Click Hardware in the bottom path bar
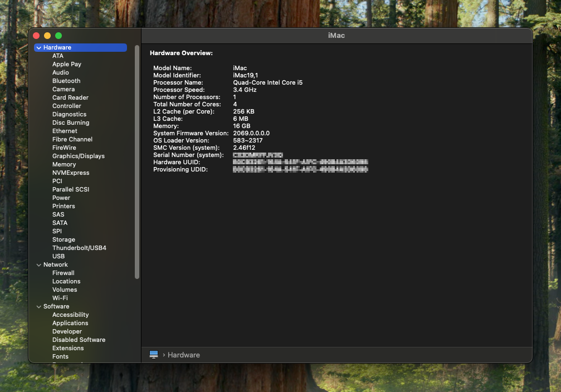Screen dimensions: 561x392 point(183,355)
